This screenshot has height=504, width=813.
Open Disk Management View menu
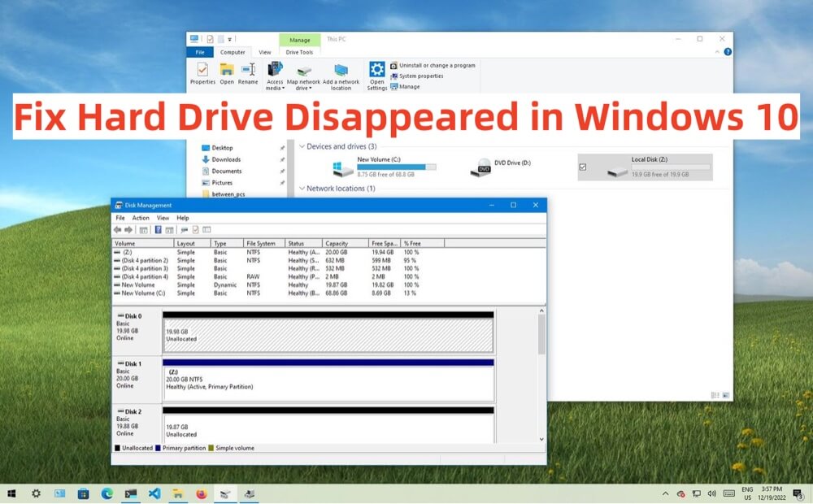pos(163,218)
